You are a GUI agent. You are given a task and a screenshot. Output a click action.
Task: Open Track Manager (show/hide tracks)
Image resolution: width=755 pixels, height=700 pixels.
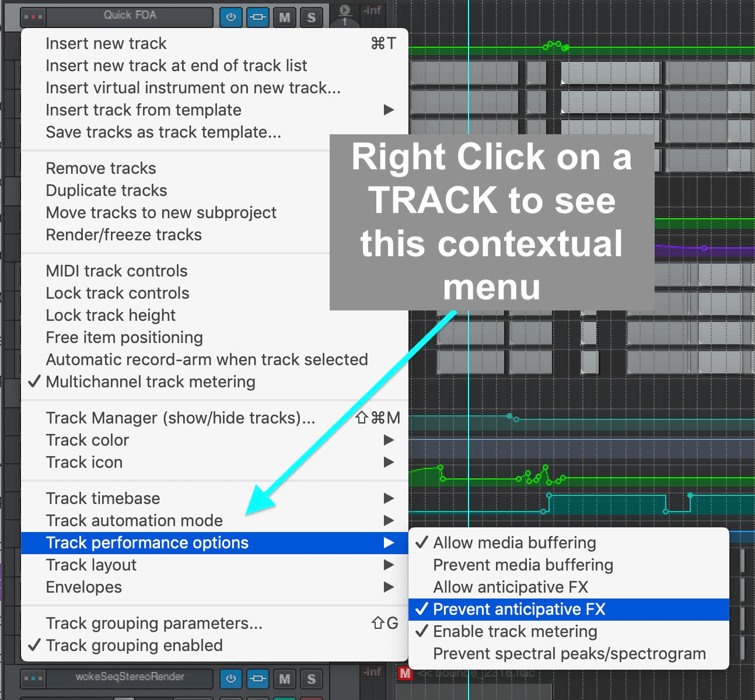click(215, 418)
